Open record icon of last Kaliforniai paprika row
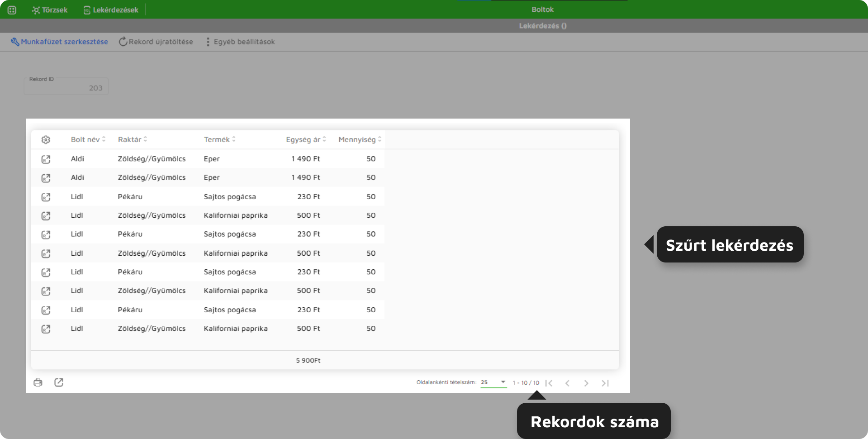This screenshot has width=868, height=439. pos(46,329)
